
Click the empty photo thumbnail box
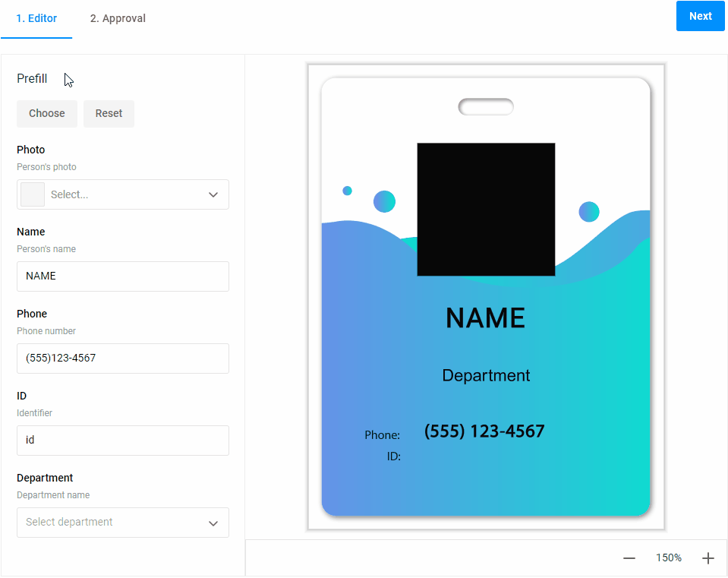(x=33, y=194)
